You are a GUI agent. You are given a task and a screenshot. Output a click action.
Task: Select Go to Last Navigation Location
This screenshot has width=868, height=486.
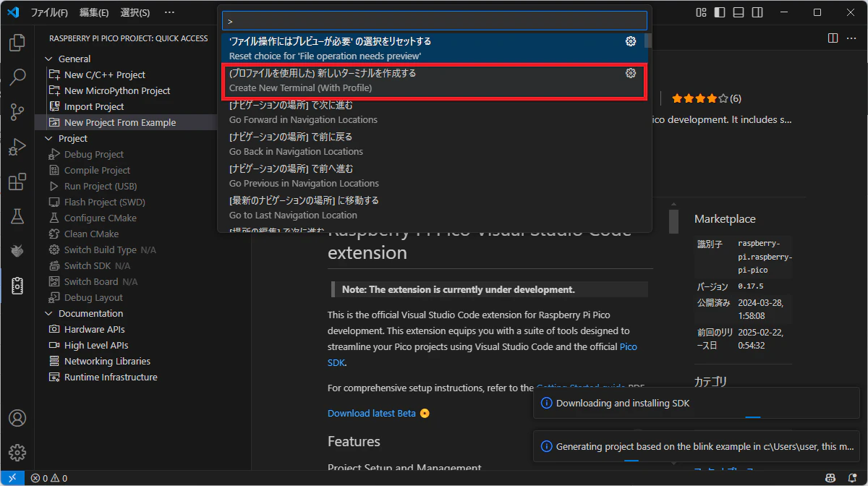click(x=432, y=208)
